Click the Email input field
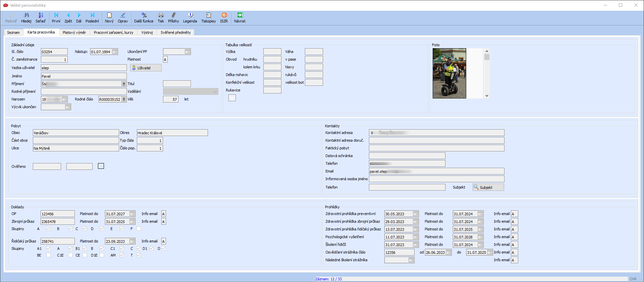Screen dimensions: 644x282 [x=437, y=171]
